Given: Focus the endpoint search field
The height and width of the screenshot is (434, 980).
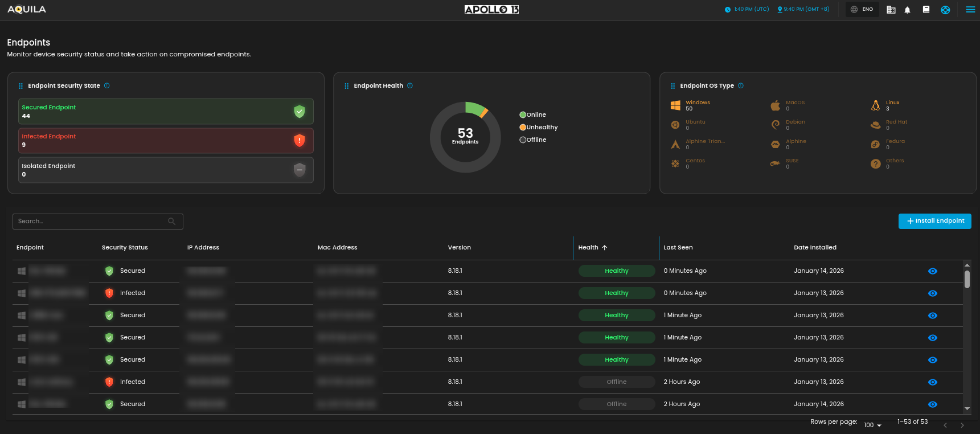Looking at the screenshot, I should 91,222.
